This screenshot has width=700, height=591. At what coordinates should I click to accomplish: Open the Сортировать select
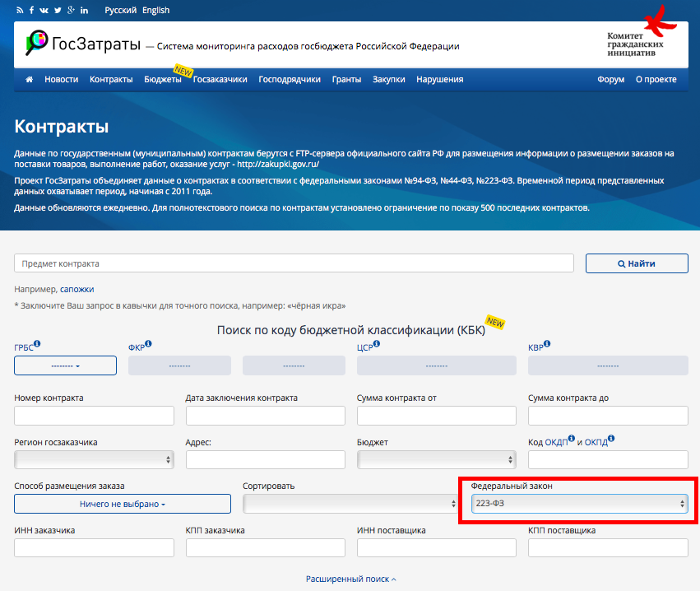click(350, 504)
